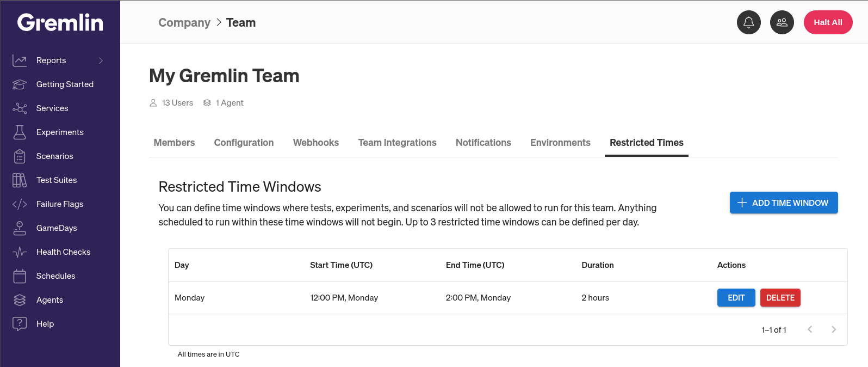Select the Failure Flags code icon
This screenshot has width=868, height=367.
coord(20,204)
